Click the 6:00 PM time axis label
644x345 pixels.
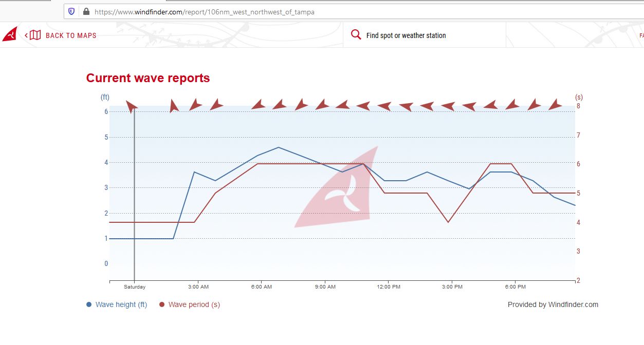pyautogui.click(x=515, y=287)
